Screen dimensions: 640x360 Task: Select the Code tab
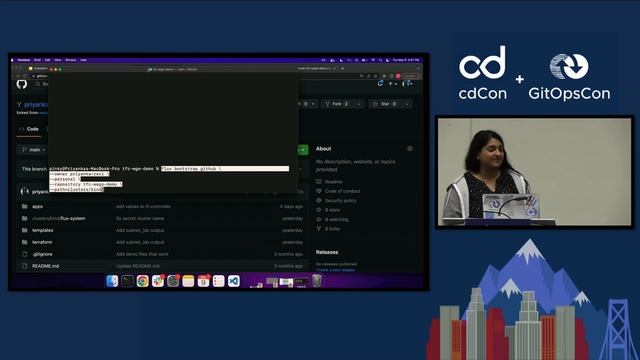[29, 129]
